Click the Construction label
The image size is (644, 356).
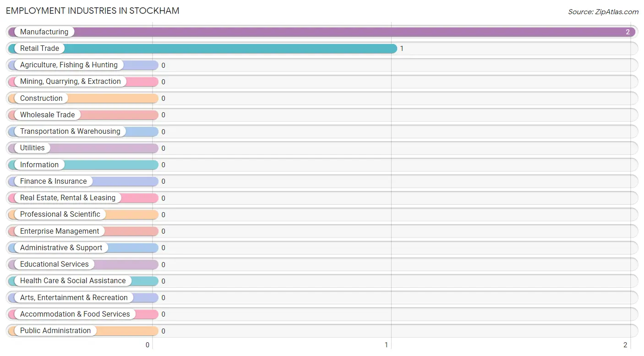click(x=41, y=99)
